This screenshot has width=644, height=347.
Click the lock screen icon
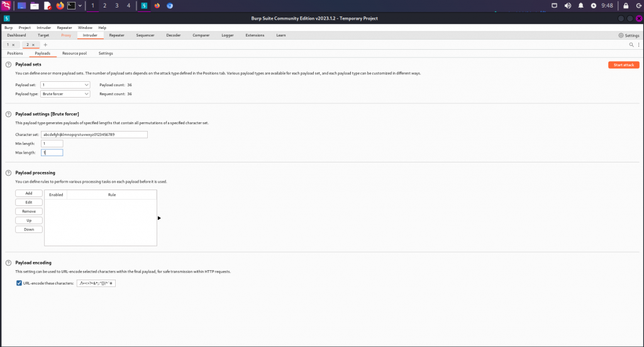(x=626, y=6)
